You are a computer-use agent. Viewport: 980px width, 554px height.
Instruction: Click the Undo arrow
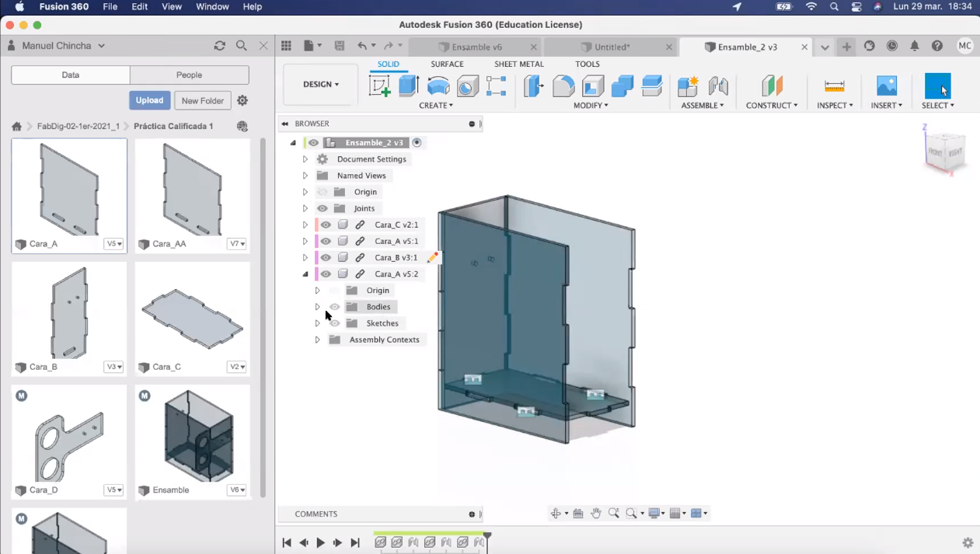click(362, 47)
